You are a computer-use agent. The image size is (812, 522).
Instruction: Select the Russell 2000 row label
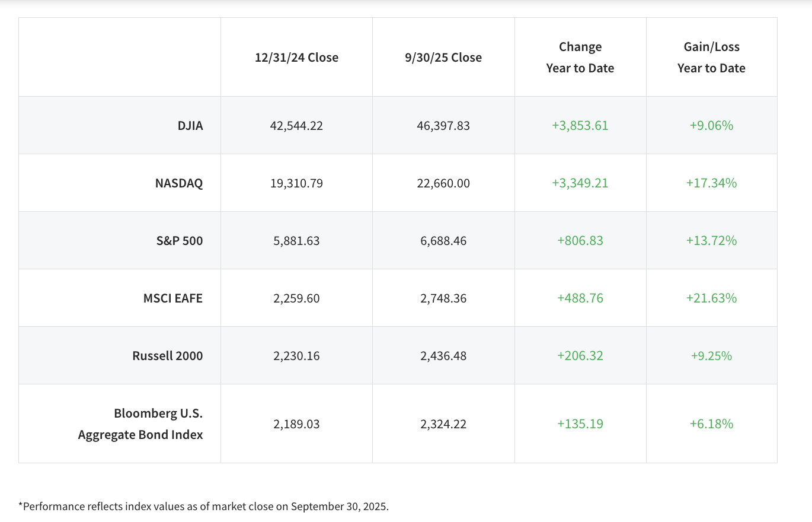[x=168, y=356]
